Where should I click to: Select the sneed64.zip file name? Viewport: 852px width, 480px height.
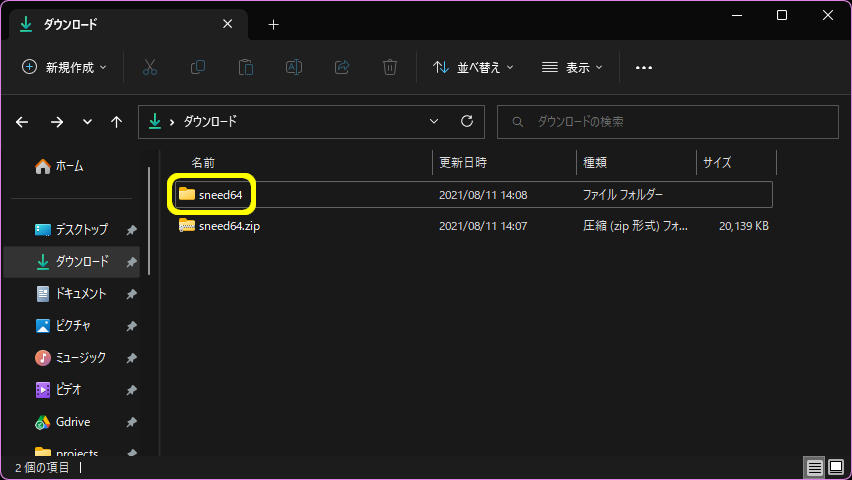[x=229, y=226]
